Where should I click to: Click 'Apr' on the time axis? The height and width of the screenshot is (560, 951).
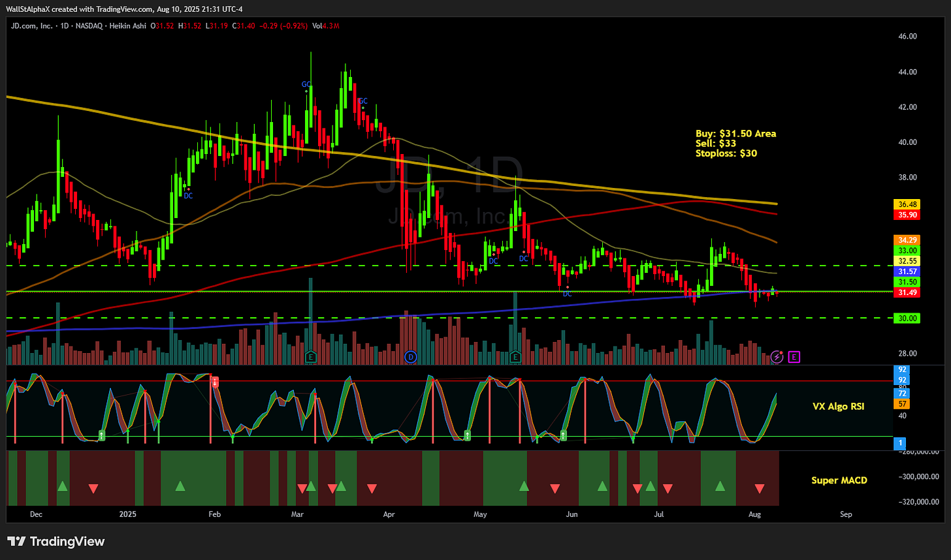[x=389, y=514]
